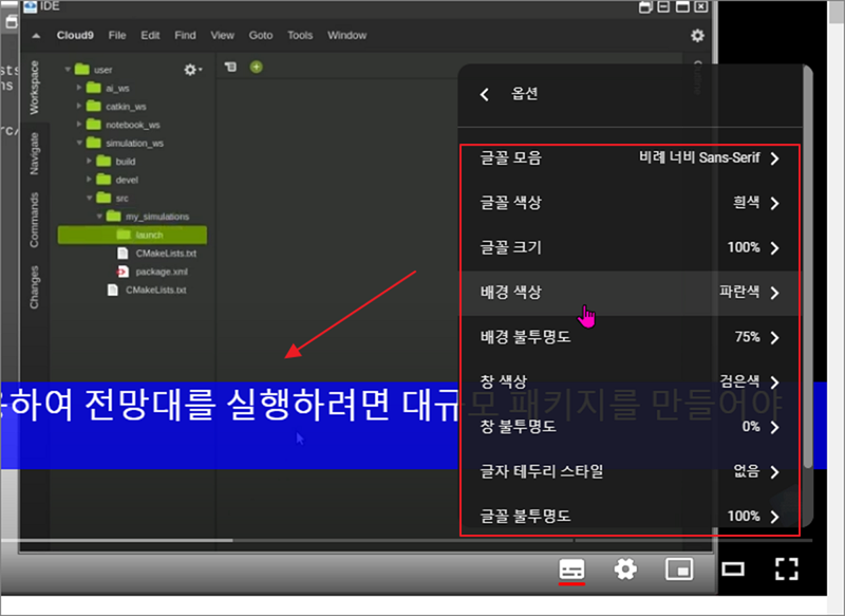This screenshot has height=616, width=845.
Task: Open the 배경 불투명도 background opacity option
Action: (629, 337)
